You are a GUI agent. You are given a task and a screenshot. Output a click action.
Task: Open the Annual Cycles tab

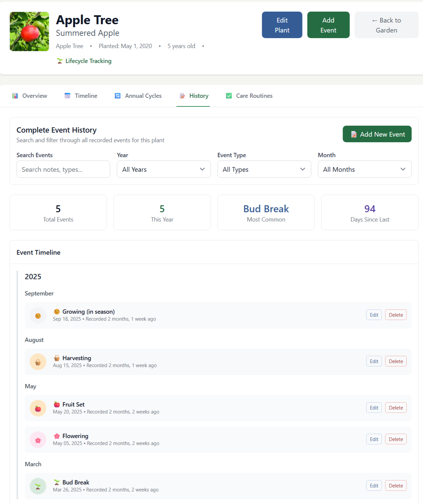[x=138, y=96]
